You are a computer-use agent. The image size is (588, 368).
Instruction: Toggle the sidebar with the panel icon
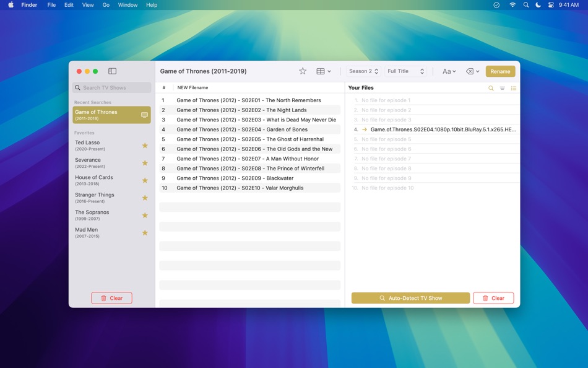coord(112,71)
